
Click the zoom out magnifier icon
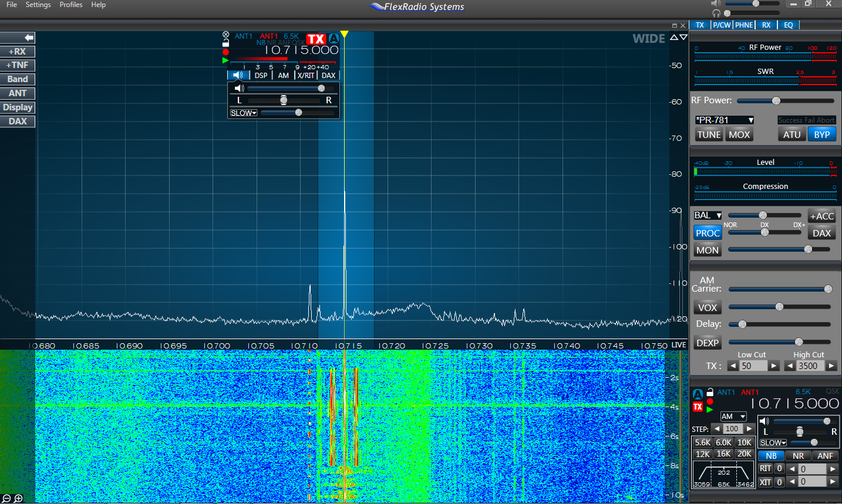click(6, 498)
